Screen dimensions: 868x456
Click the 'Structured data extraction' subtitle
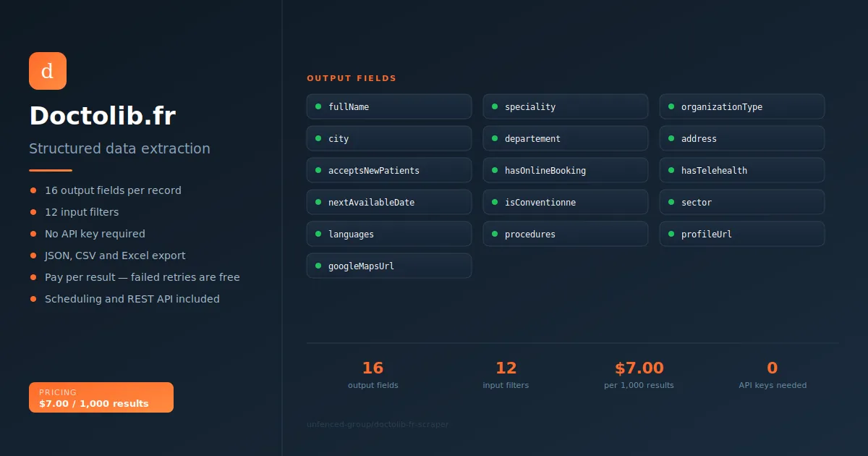tap(119, 148)
